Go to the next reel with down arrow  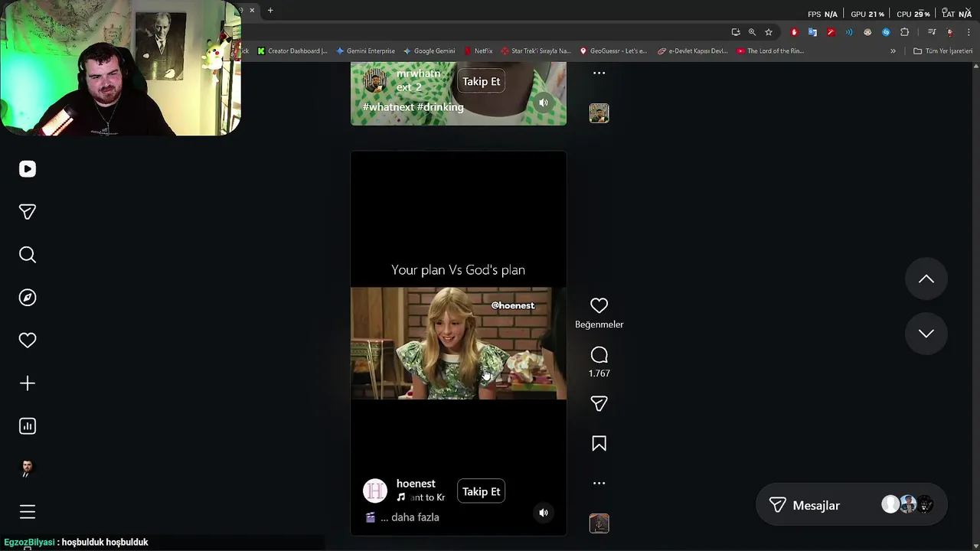pos(926,334)
